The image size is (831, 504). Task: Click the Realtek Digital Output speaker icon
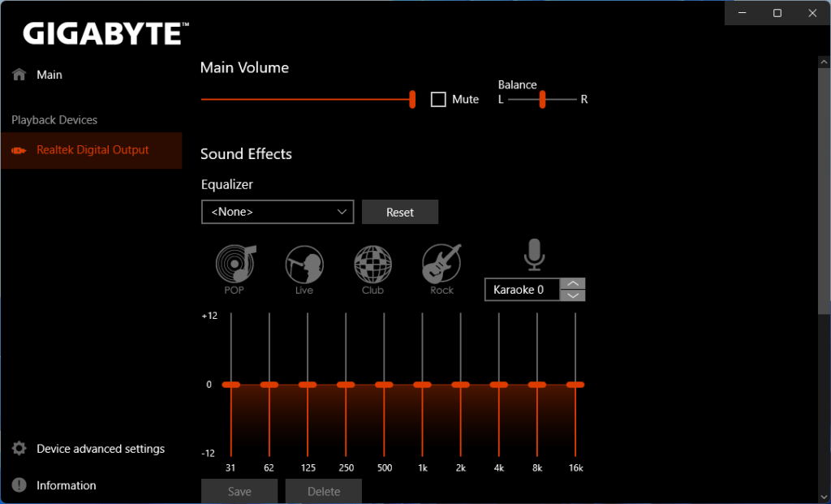(x=19, y=150)
